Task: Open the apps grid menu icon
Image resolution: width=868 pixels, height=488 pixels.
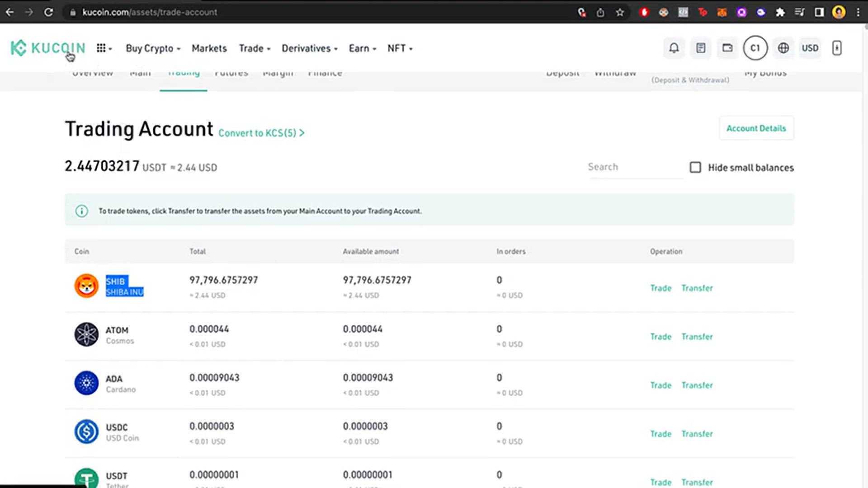Action: click(101, 48)
